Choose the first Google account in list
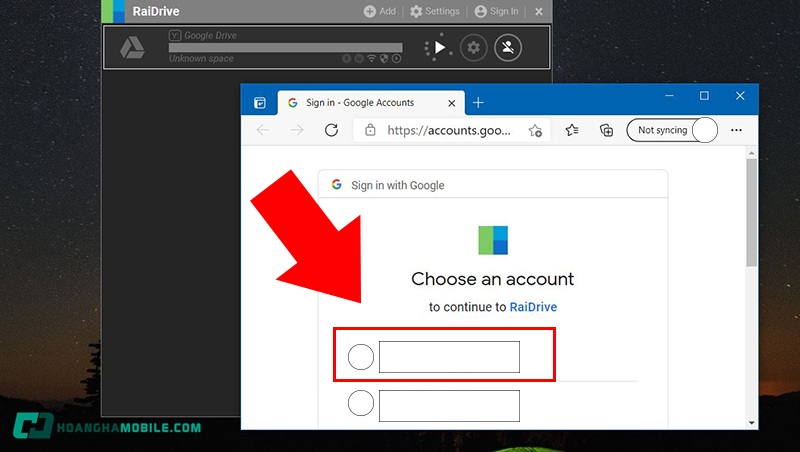The width and height of the screenshot is (800, 452). [x=444, y=357]
